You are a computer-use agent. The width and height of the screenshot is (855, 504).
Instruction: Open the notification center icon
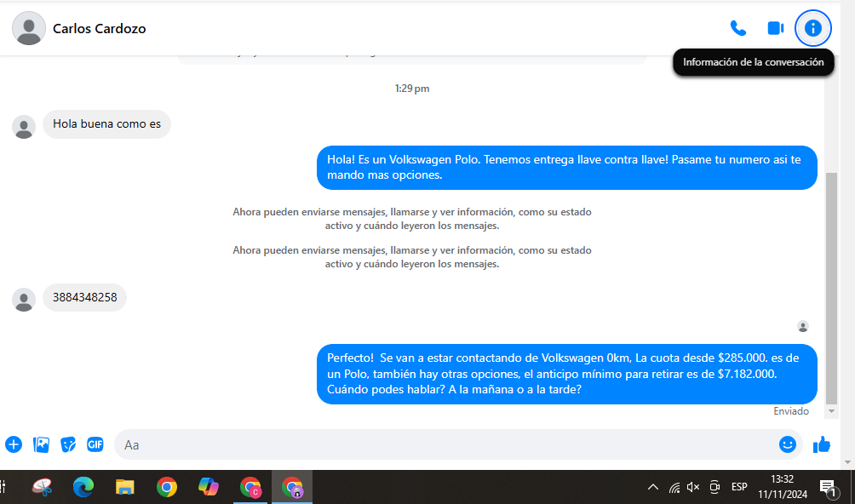[829, 488]
